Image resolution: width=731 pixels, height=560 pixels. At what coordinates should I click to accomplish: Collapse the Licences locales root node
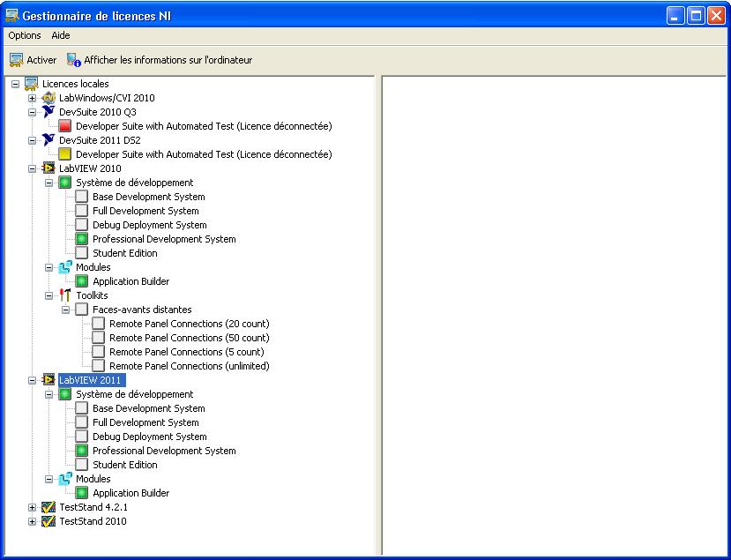[15, 84]
